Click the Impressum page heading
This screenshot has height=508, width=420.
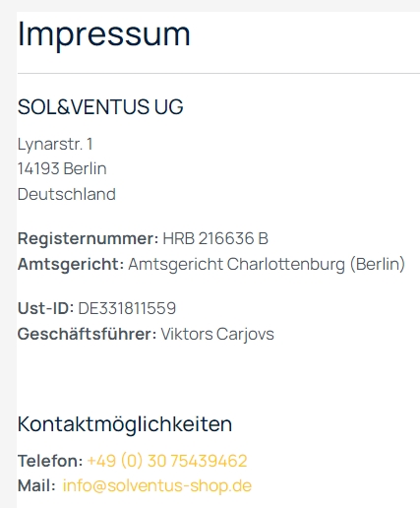pyautogui.click(x=104, y=35)
